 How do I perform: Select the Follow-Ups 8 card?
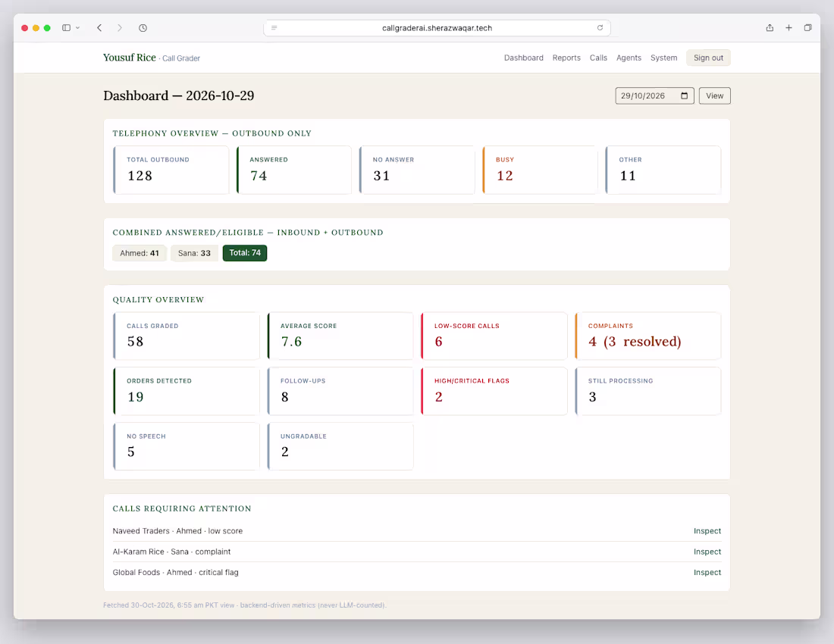340,391
